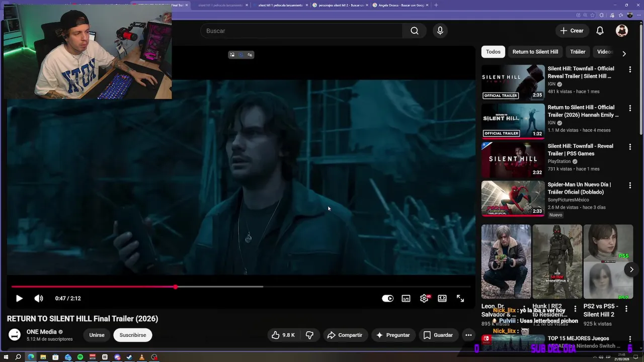
Task: Open CapCut from taskbar
Action: 105,357
